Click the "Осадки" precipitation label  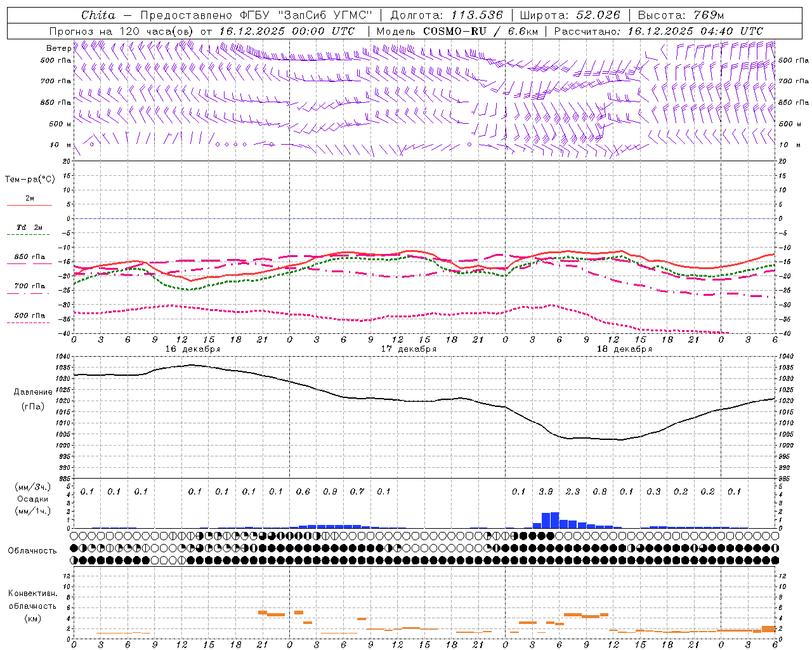(33, 499)
